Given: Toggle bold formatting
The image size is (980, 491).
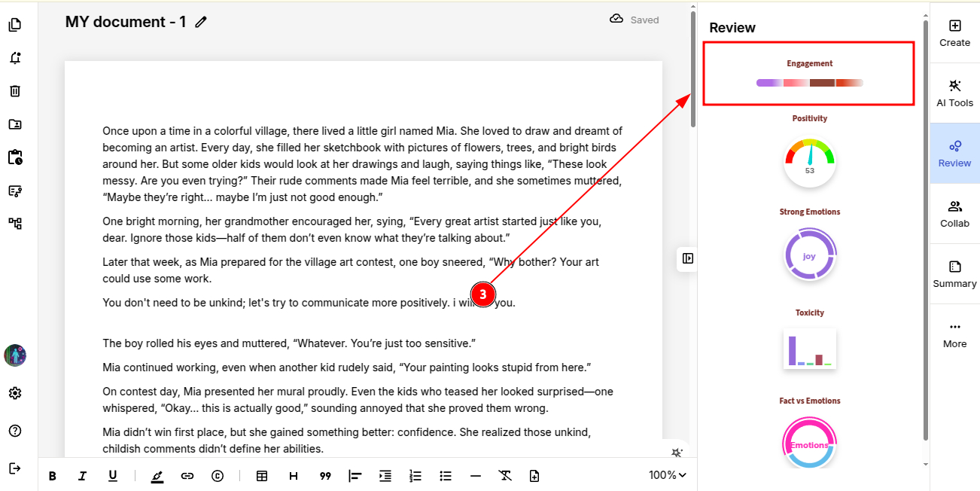Looking at the screenshot, I should coord(53,476).
